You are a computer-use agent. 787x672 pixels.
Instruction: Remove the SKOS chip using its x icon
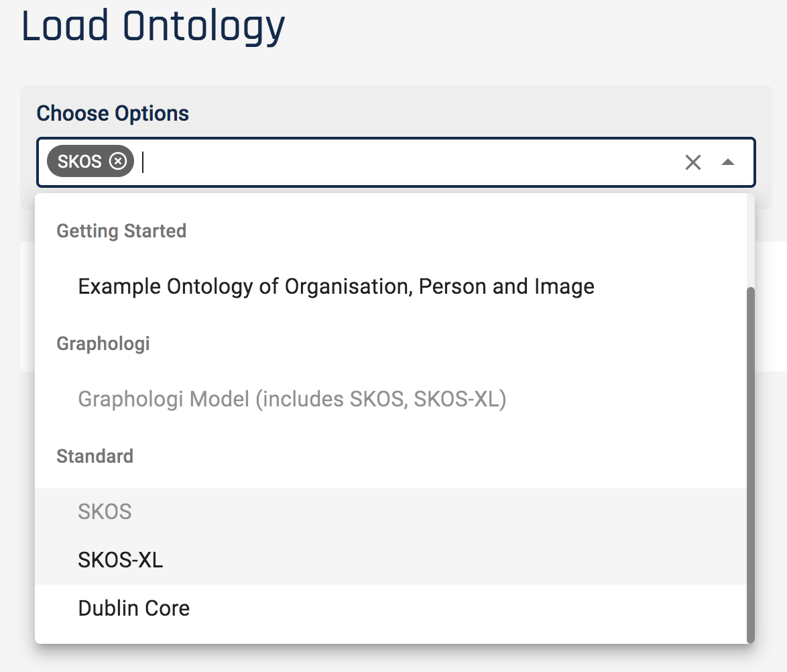pos(118,162)
